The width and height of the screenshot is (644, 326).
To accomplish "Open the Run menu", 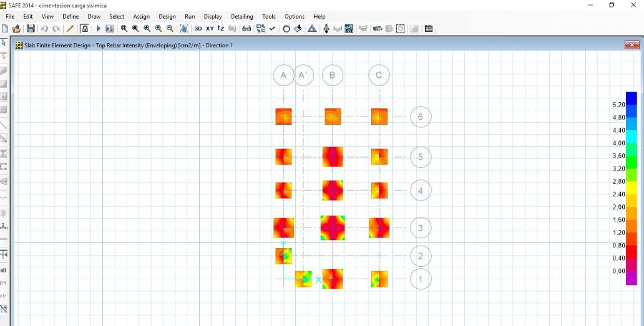I will click(190, 17).
